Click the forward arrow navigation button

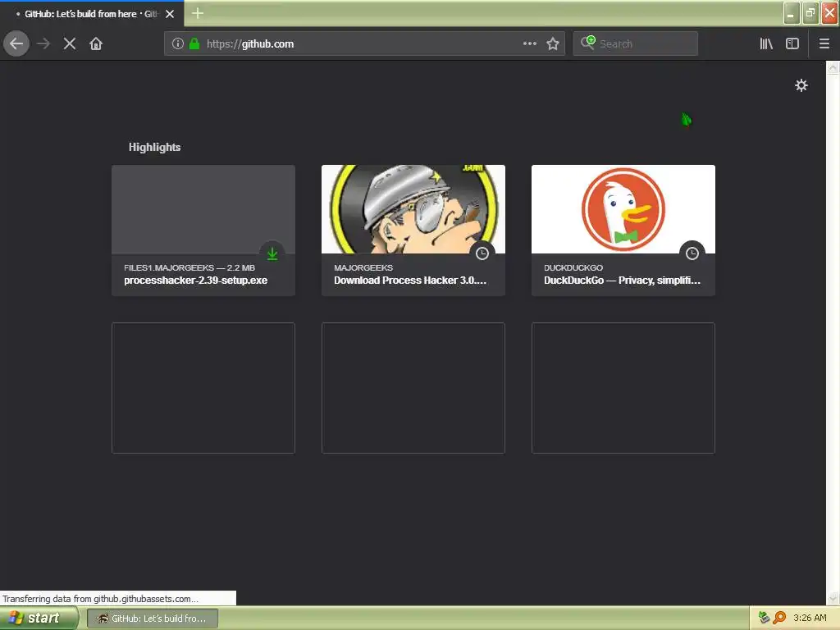pos(43,43)
